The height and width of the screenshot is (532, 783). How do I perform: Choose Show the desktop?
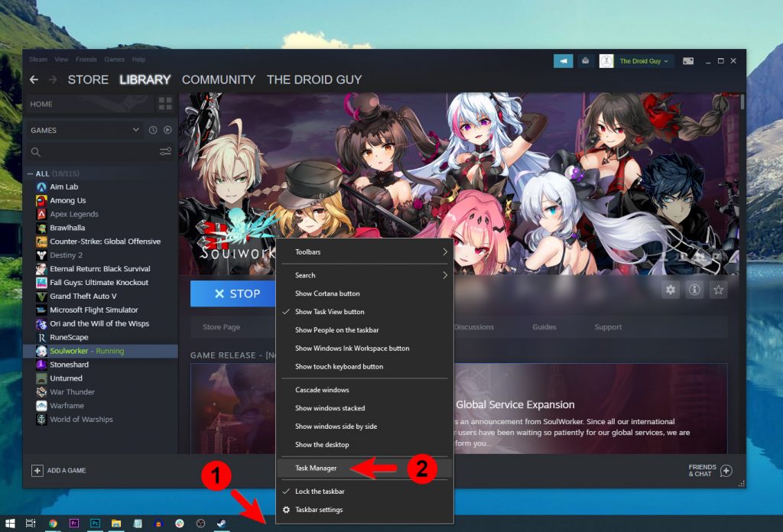pos(365,445)
